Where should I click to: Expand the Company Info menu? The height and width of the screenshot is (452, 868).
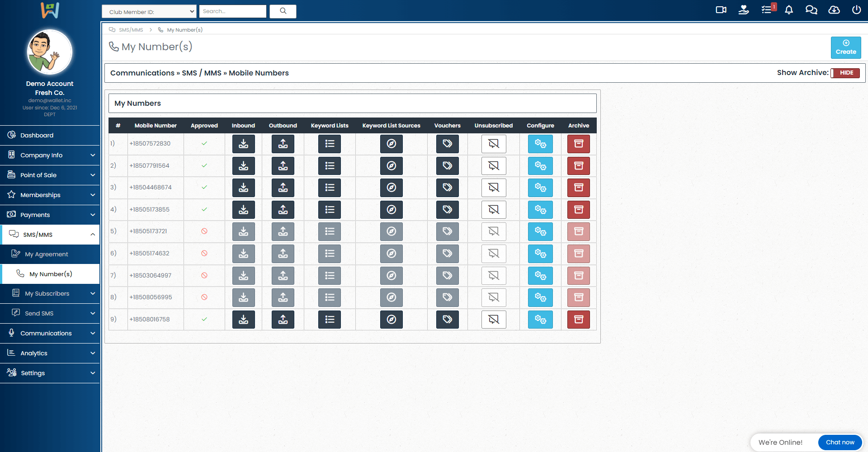point(50,155)
